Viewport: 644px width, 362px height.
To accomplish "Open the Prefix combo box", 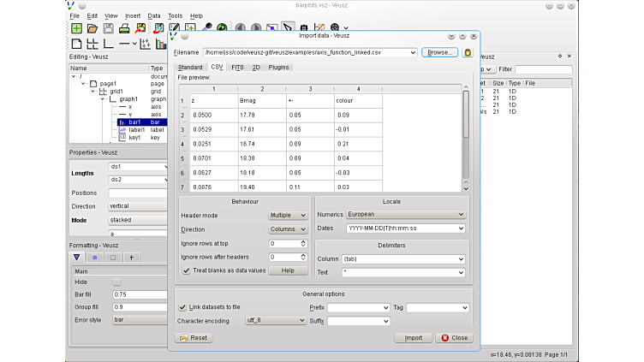I will pyautogui.click(x=359, y=307).
